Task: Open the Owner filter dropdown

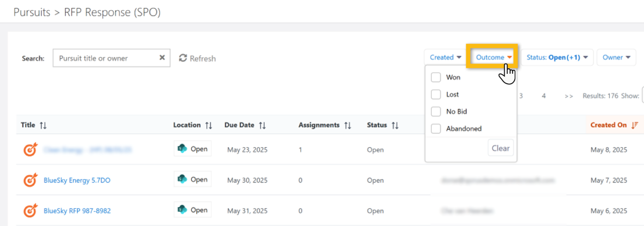Action: [x=616, y=57]
